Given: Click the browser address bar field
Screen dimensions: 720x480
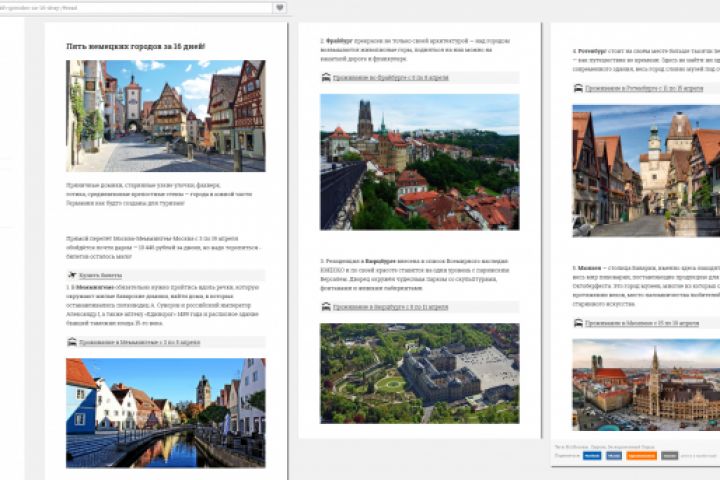Looking at the screenshot, I should [136, 8].
